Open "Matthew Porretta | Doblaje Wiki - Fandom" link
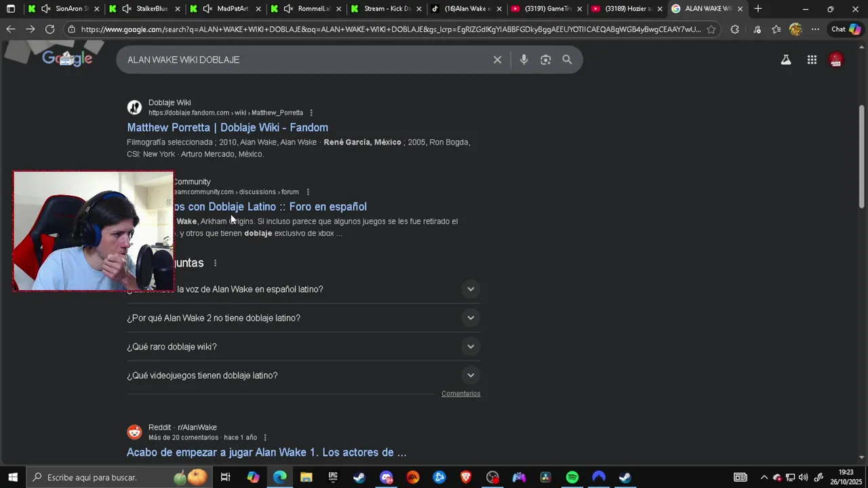Viewport: 868px width, 488px height. 227,127
